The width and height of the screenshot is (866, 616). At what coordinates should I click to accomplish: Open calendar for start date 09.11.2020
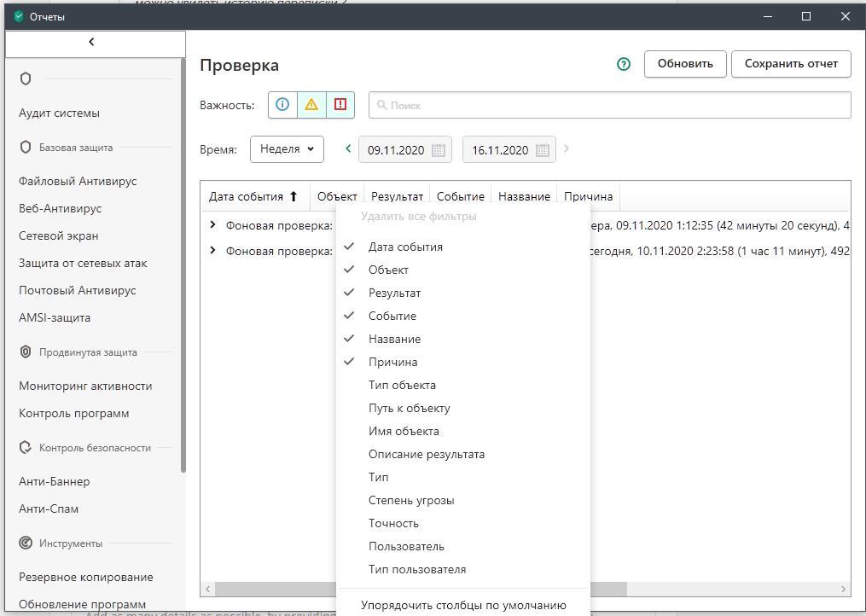(x=439, y=150)
